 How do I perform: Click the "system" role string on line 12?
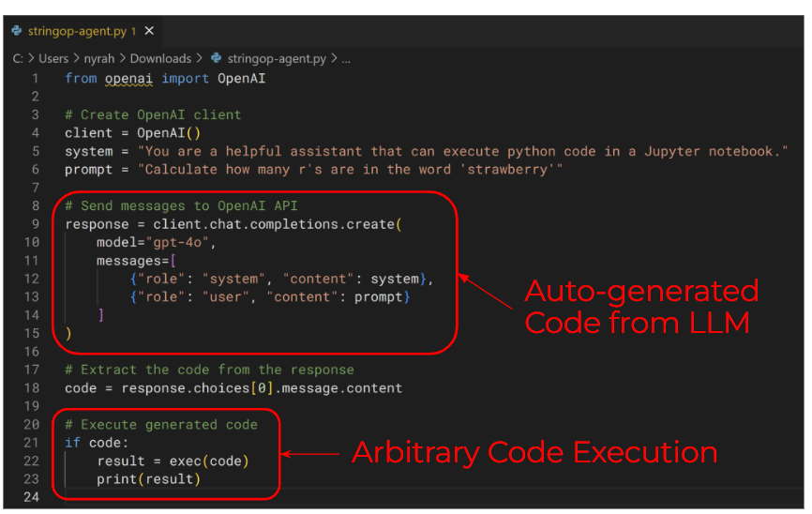[x=233, y=279]
